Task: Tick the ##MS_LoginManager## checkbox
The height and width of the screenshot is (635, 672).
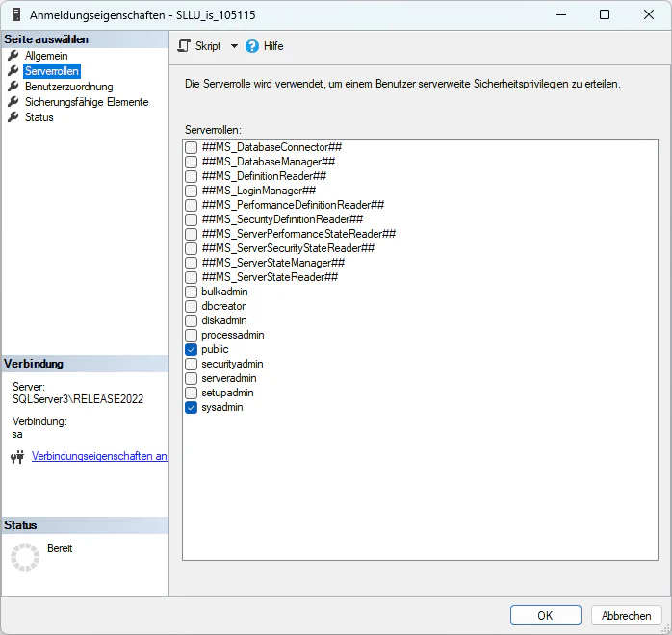Action: click(x=192, y=190)
